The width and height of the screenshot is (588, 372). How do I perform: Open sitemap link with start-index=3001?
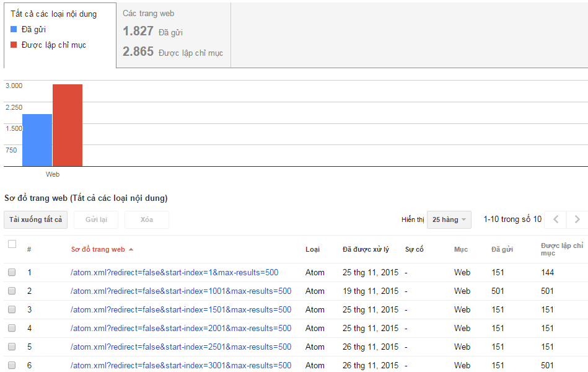click(181, 365)
